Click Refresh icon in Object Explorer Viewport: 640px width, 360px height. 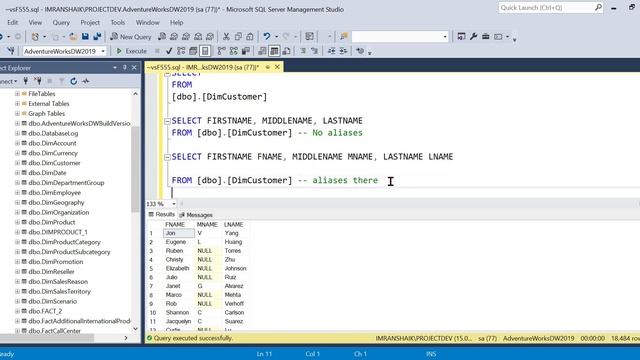point(73,81)
